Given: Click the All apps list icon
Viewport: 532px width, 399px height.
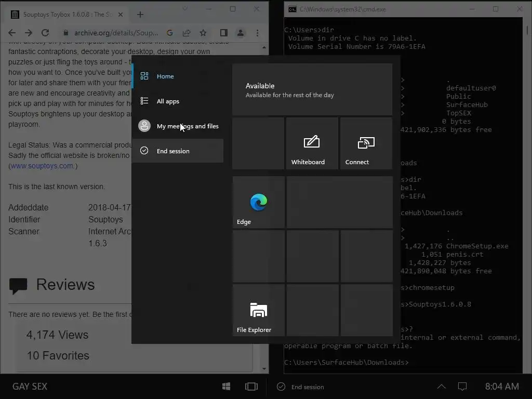Looking at the screenshot, I should (144, 101).
